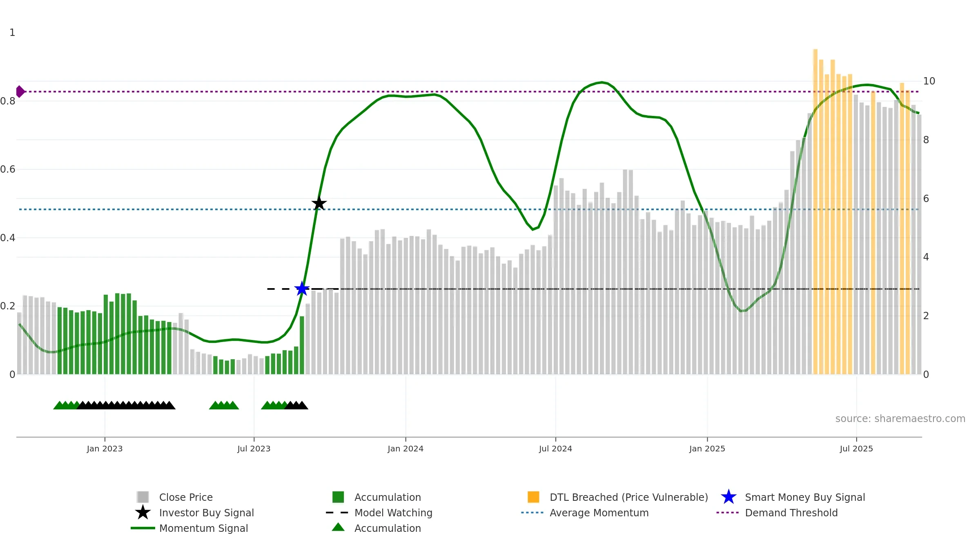Click the green square Accumulation legend swatch
The width and height of the screenshot is (980, 551).
pos(338,497)
